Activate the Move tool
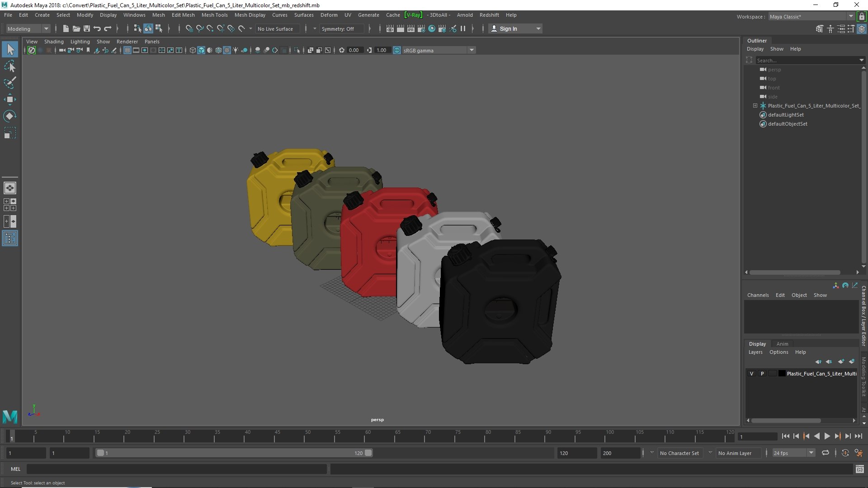Image resolution: width=868 pixels, height=488 pixels. pos(10,99)
